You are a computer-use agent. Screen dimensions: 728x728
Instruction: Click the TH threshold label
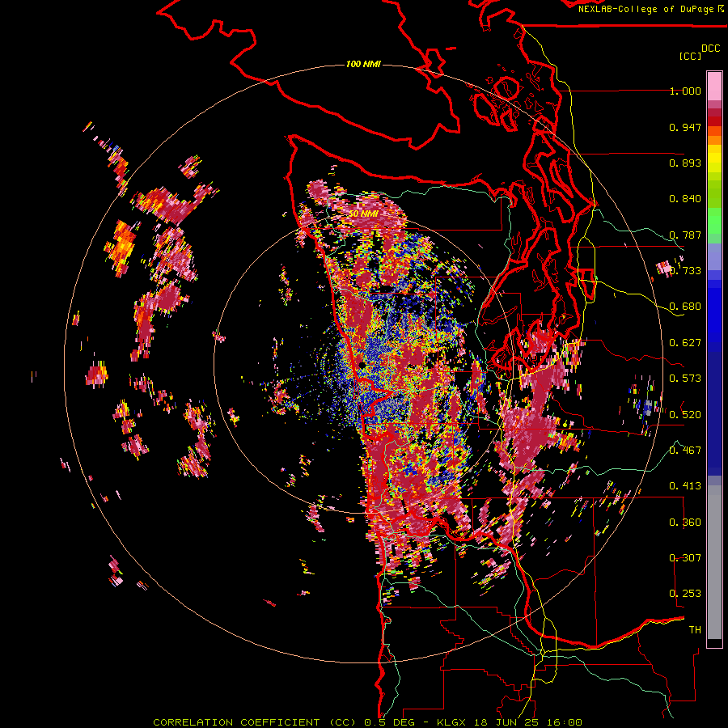[x=695, y=629]
